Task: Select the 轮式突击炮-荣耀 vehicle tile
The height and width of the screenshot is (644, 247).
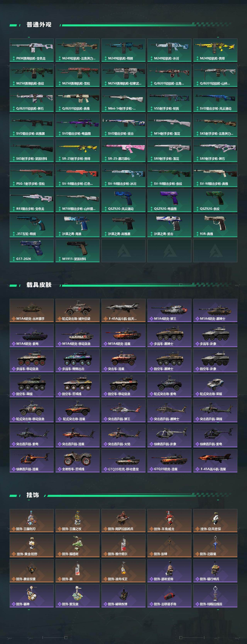Action: tap(215, 385)
